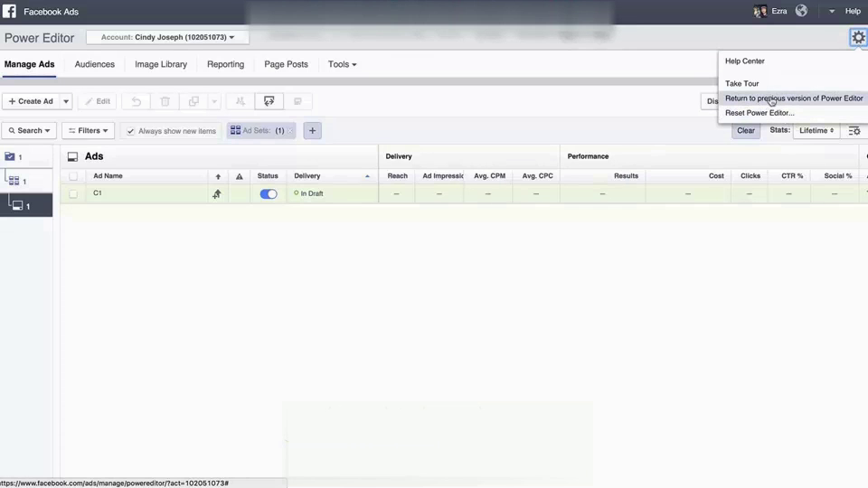Select Take Tour menu item
This screenshot has height=488, width=868.
point(741,83)
